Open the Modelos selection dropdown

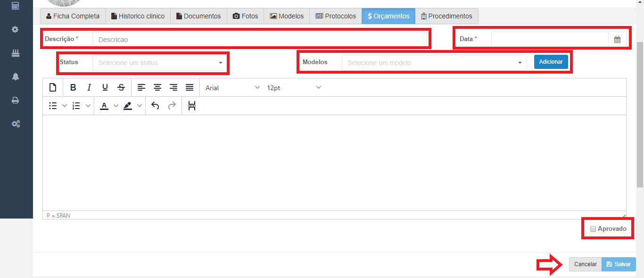coord(434,63)
